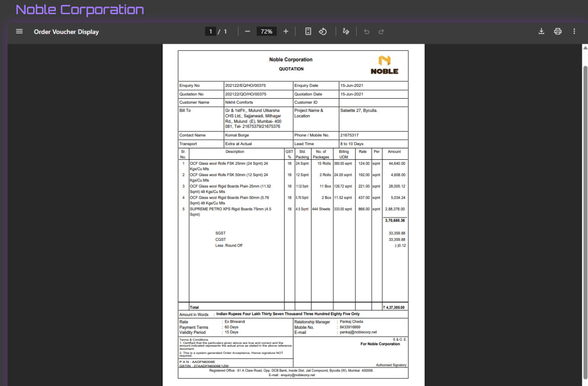Click the Noble Corporation header title

pyautogui.click(x=80, y=10)
